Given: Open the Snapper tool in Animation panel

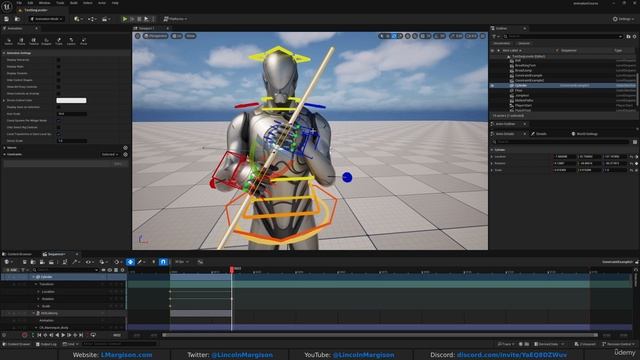Looking at the screenshot, I should point(46,41).
